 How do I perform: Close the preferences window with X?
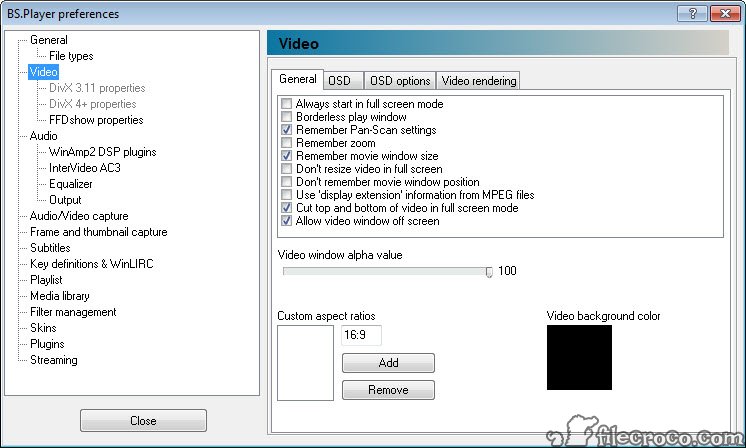725,13
